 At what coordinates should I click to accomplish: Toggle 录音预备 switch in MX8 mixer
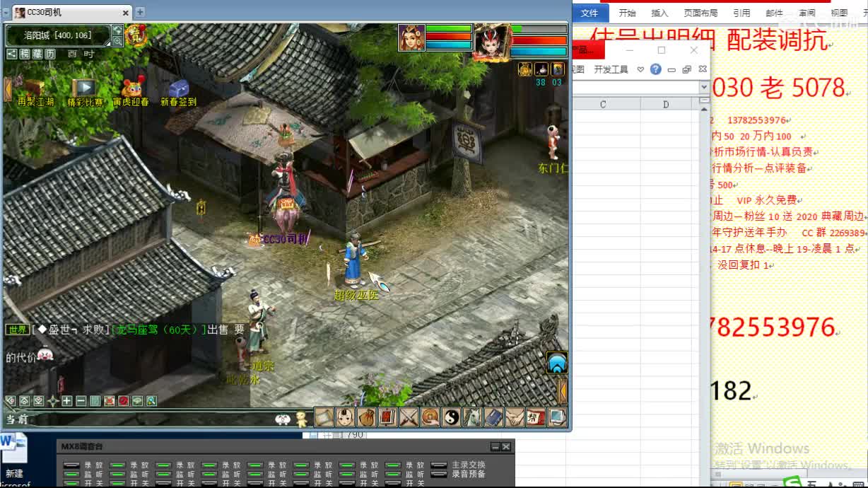point(439,474)
